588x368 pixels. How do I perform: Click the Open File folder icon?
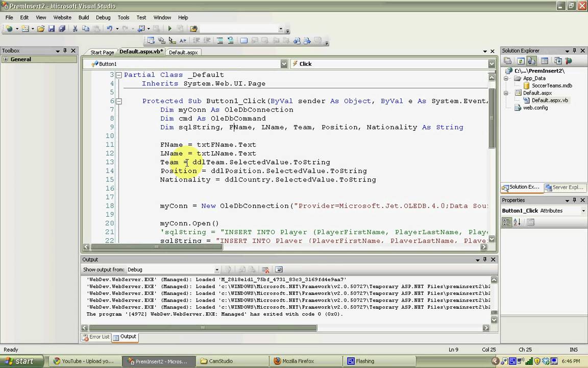pos(41,29)
